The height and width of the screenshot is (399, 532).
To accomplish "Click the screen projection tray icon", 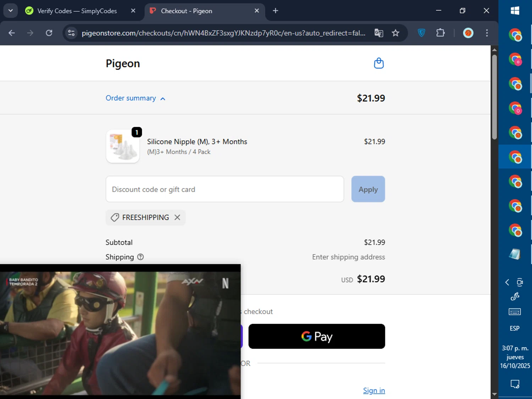I will click(520, 282).
